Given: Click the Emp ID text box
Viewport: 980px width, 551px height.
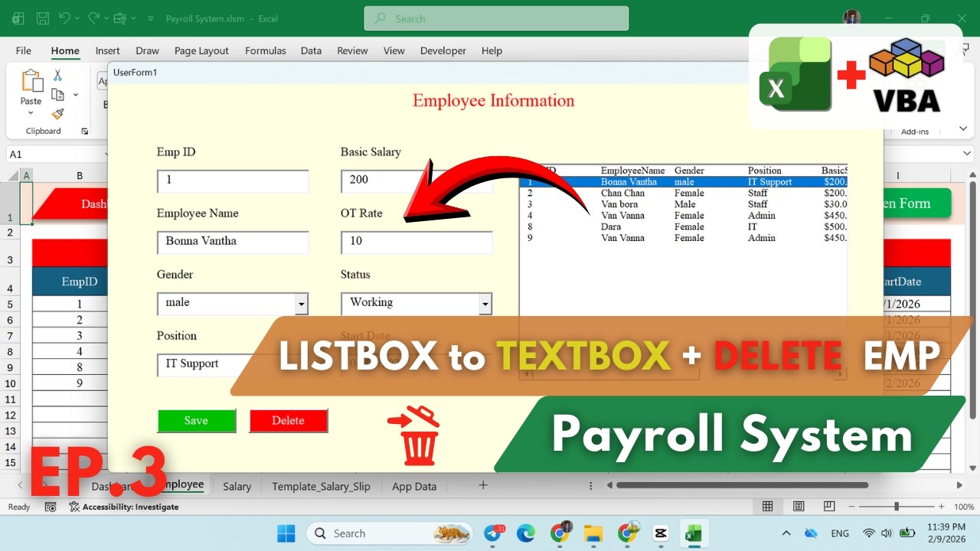Looking at the screenshot, I should click(233, 181).
